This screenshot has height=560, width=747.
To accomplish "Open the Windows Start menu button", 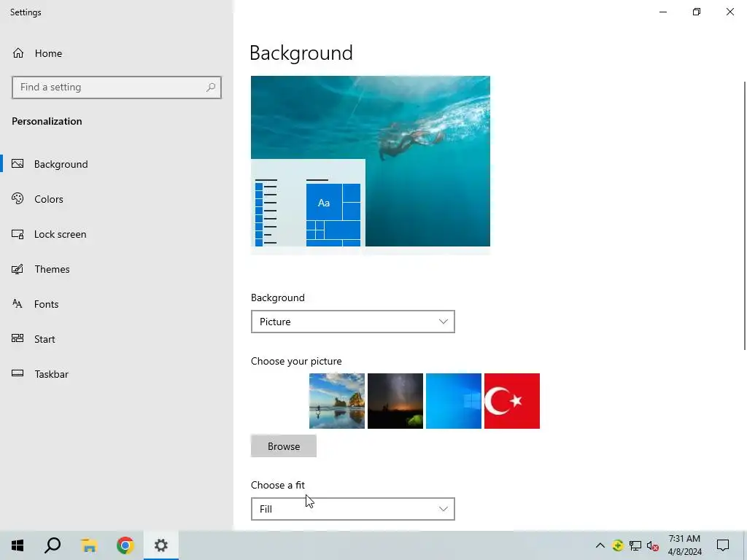I will point(18,545).
